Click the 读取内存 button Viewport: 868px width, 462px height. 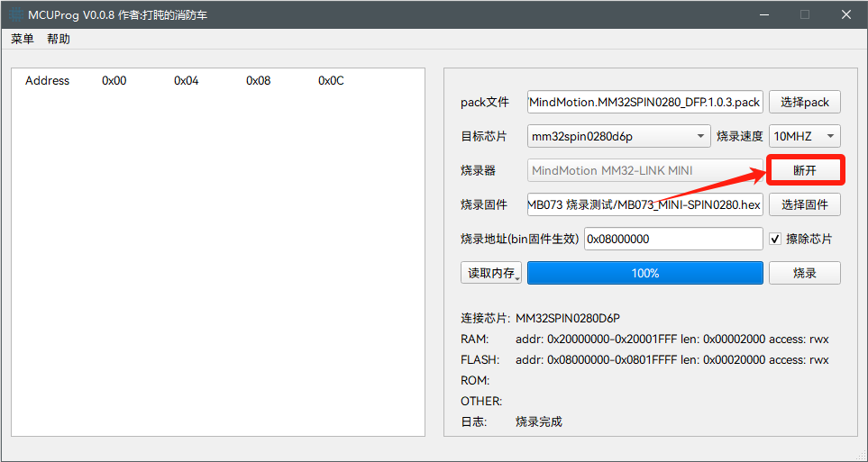[x=491, y=273]
